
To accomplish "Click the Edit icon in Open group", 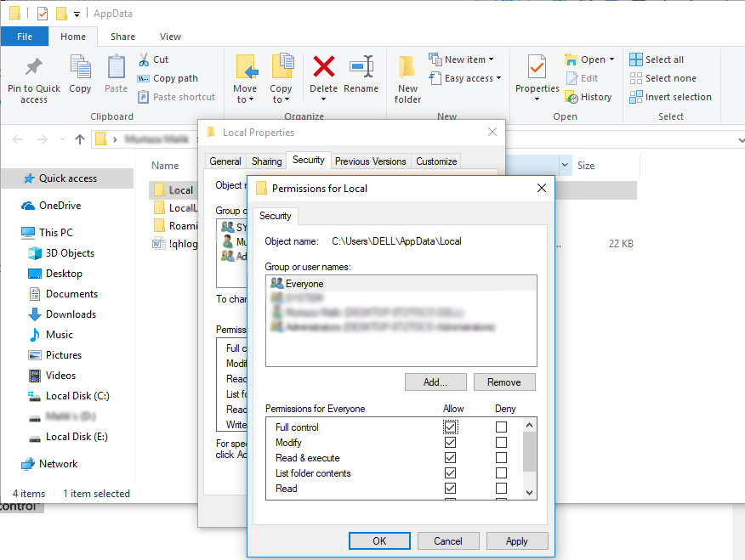I will point(572,78).
